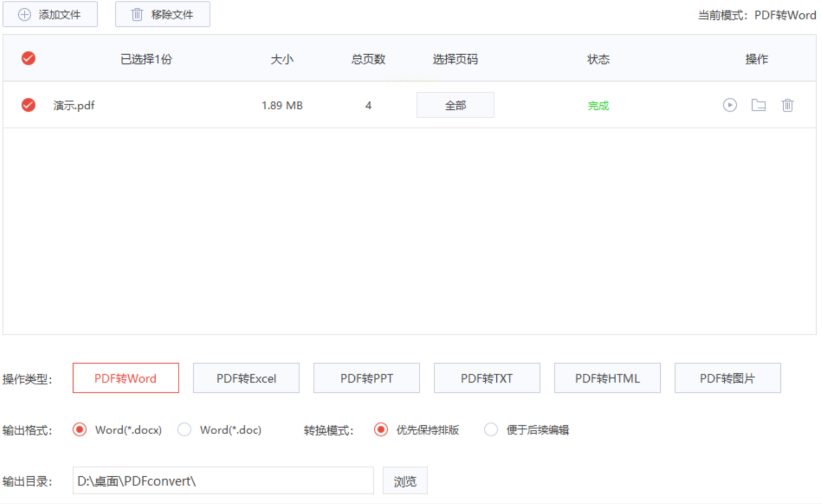Delete 演示.pdf using row trash icon

click(787, 105)
